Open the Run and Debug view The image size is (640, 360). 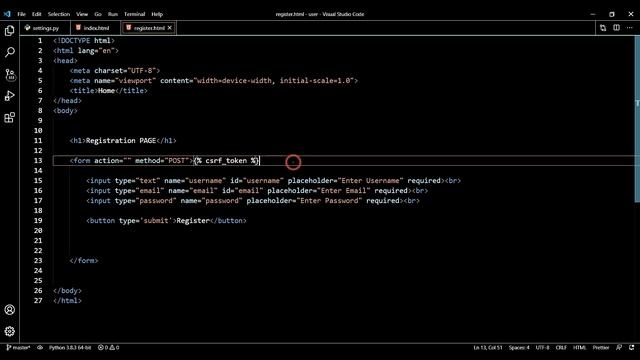tap(10, 96)
